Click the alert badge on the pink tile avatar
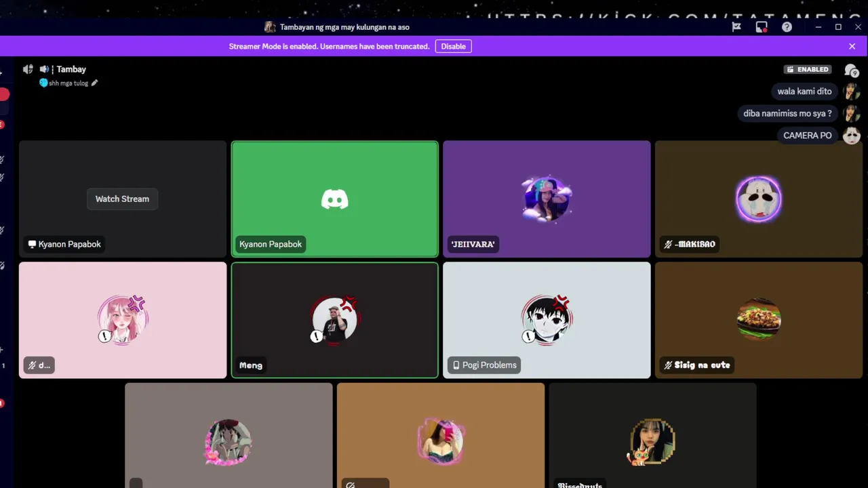The width and height of the screenshot is (868, 488). (x=104, y=336)
